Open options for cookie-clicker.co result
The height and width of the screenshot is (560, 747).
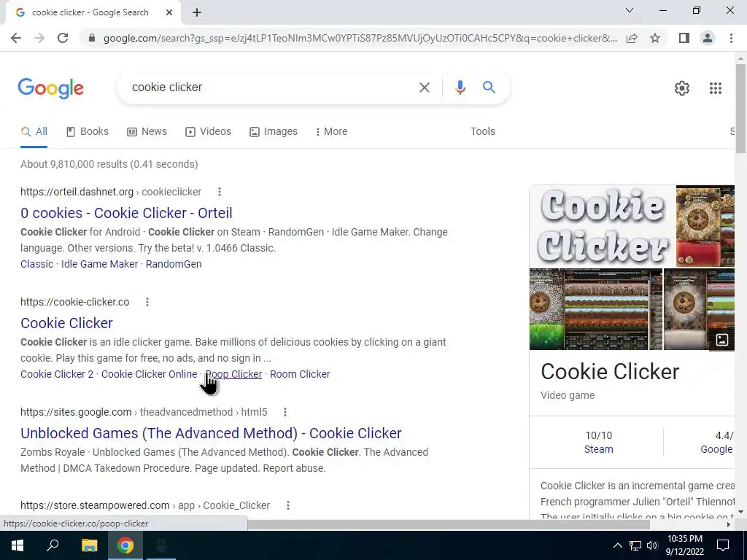coord(147,302)
